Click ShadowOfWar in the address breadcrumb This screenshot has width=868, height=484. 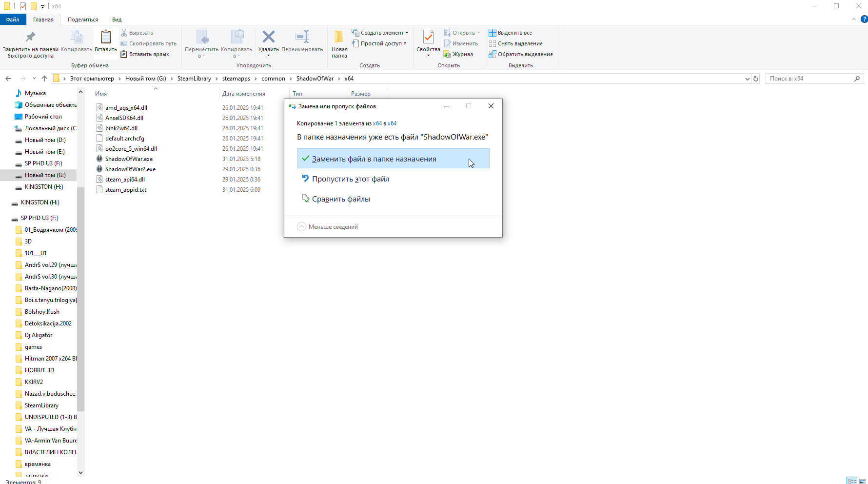click(x=315, y=79)
